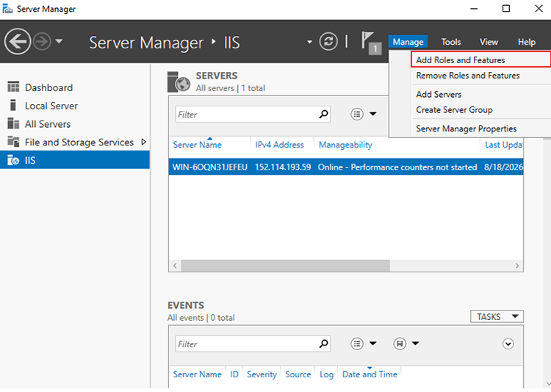551x392 pixels.
Task: Click the Dashboard grid icon
Action: pyautogui.click(x=13, y=87)
